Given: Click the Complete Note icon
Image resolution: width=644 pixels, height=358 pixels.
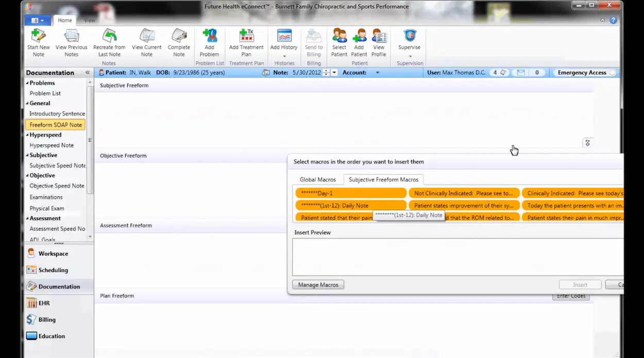Looking at the screenshot, I should [x=179, y=41].
